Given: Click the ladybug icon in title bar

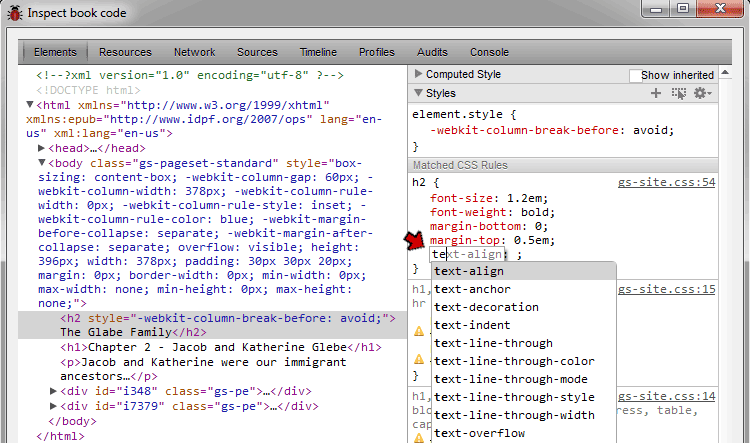Looking at the screenshot, I should (x=13, y=14).
